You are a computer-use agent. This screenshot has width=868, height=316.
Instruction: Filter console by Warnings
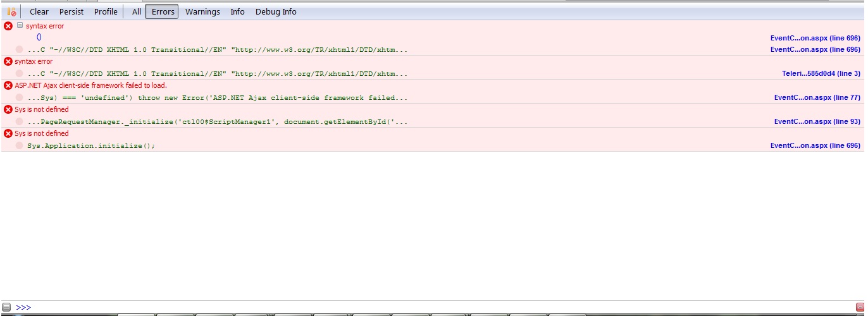click(202, 11)
